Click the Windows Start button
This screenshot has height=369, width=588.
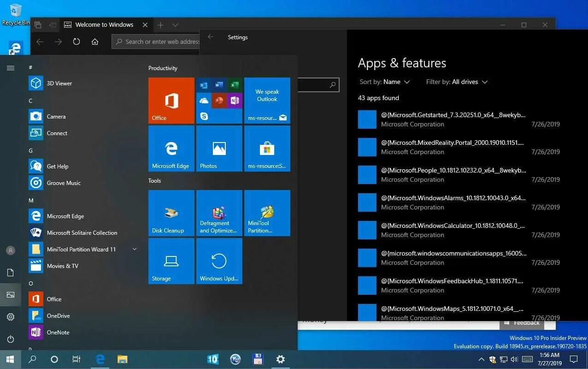point(11,359)
